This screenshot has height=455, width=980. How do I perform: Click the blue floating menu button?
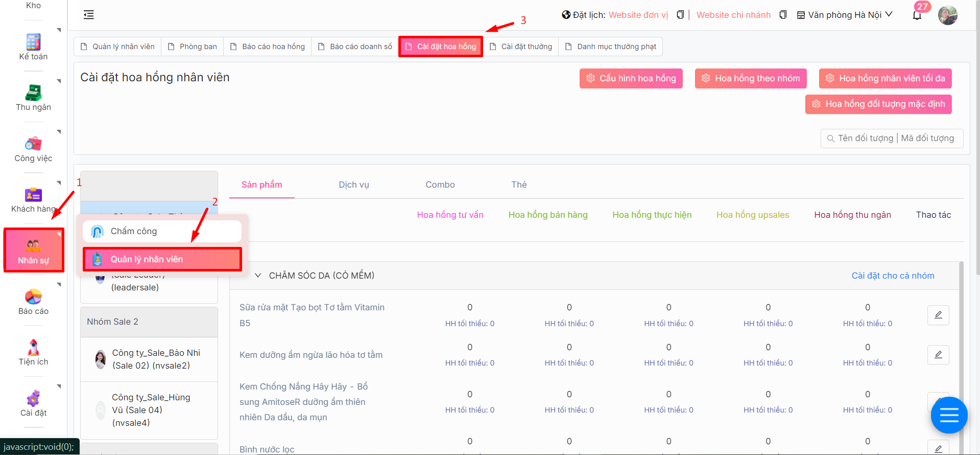(x=949, y=415)
